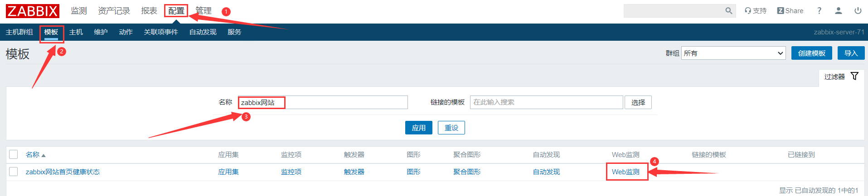
Task: Open the 支持 support link
Action: 755,11
